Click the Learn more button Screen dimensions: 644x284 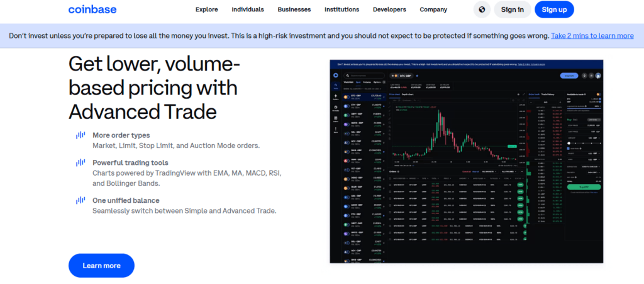[101, 266]
